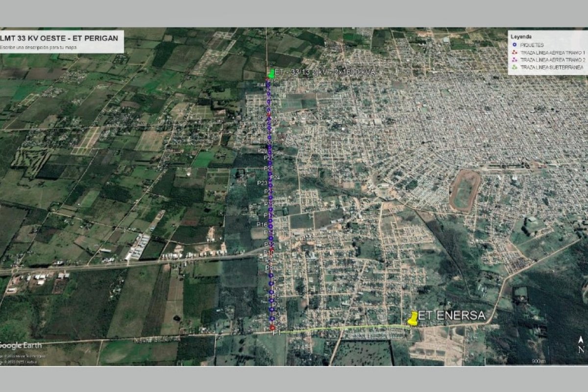Select the P24 picket label

pyautogui.click(x=276, y=177)
